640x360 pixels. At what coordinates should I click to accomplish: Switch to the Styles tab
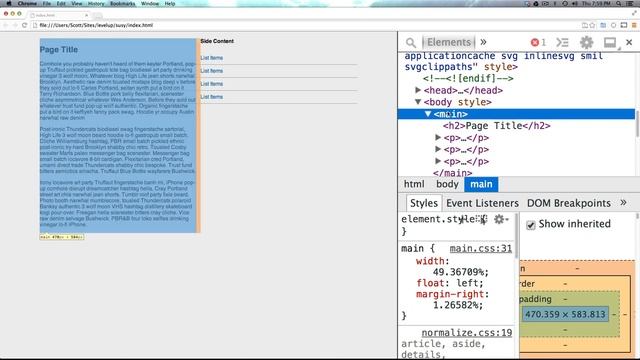424,203
